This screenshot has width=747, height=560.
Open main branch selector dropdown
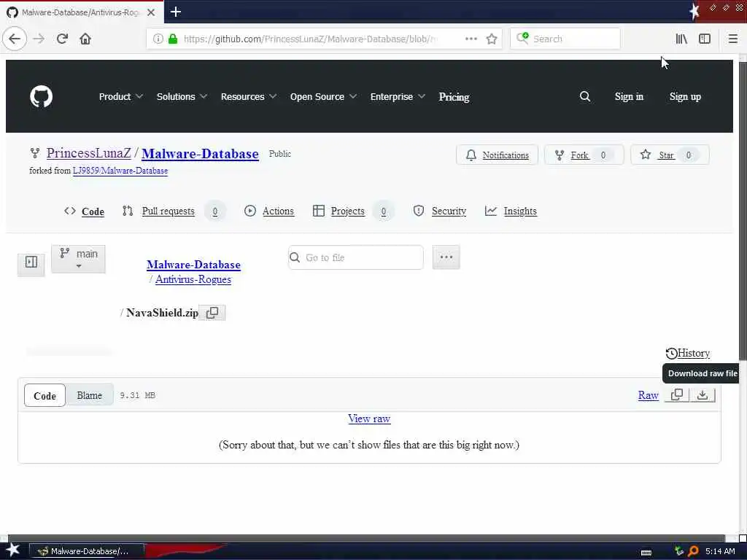(78, 259)
